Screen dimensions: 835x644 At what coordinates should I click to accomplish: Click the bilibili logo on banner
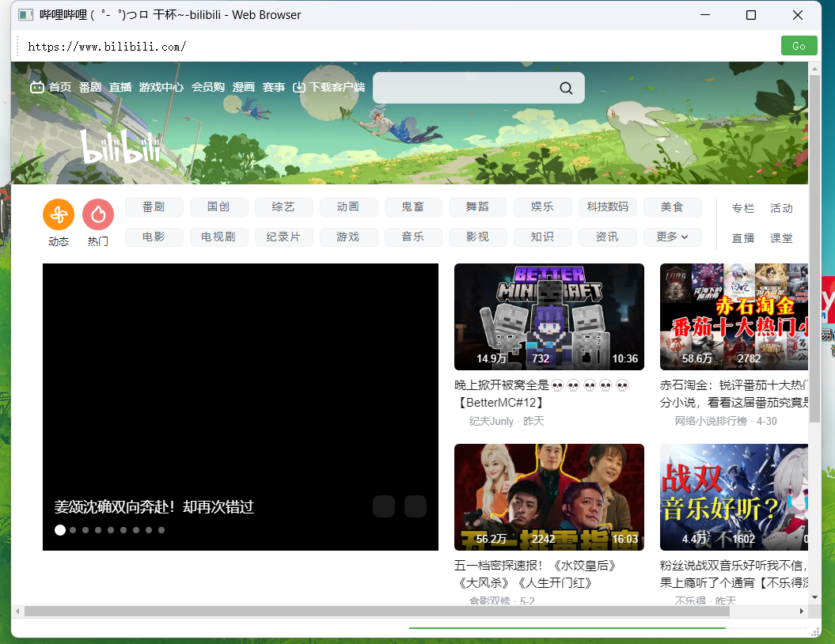(x=120, y=146)
